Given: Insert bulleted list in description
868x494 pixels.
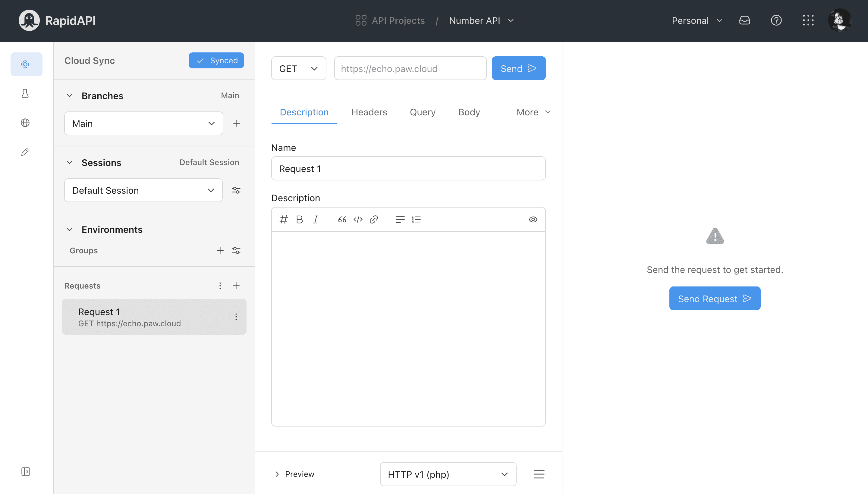Looking at the screenshot, I should tap(400, 220).
